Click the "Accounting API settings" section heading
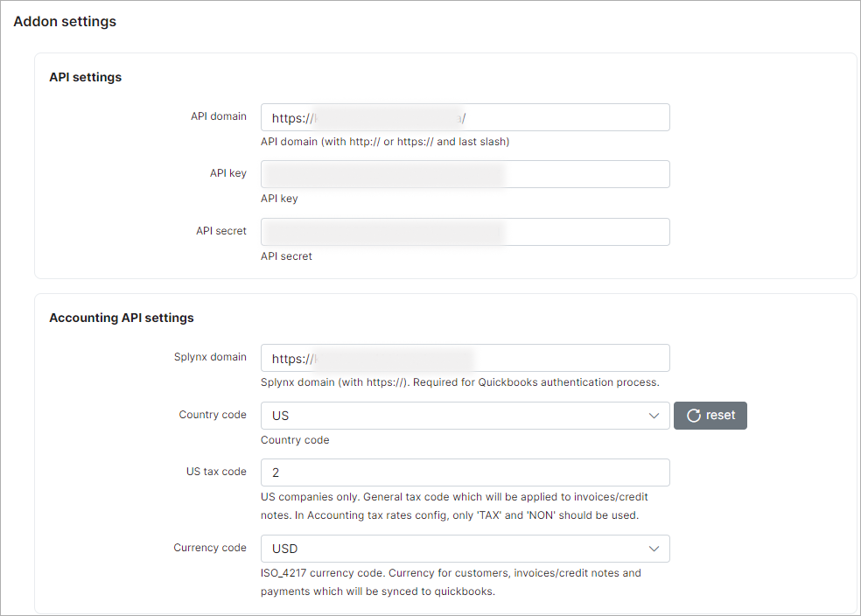The image size is (861, 616). [x=122, y=318]
